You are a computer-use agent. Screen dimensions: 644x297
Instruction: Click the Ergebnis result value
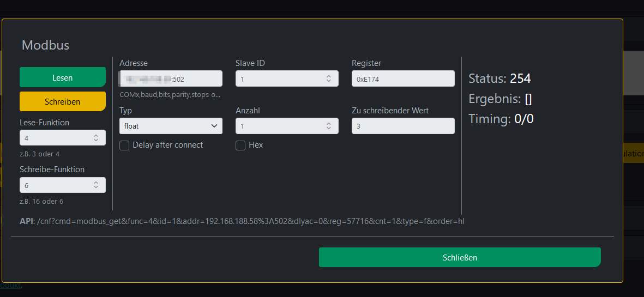point(528,99)
